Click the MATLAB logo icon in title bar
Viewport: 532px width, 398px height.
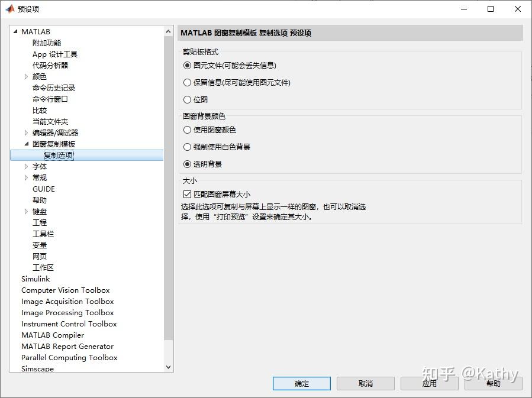[x=9, y=8]
